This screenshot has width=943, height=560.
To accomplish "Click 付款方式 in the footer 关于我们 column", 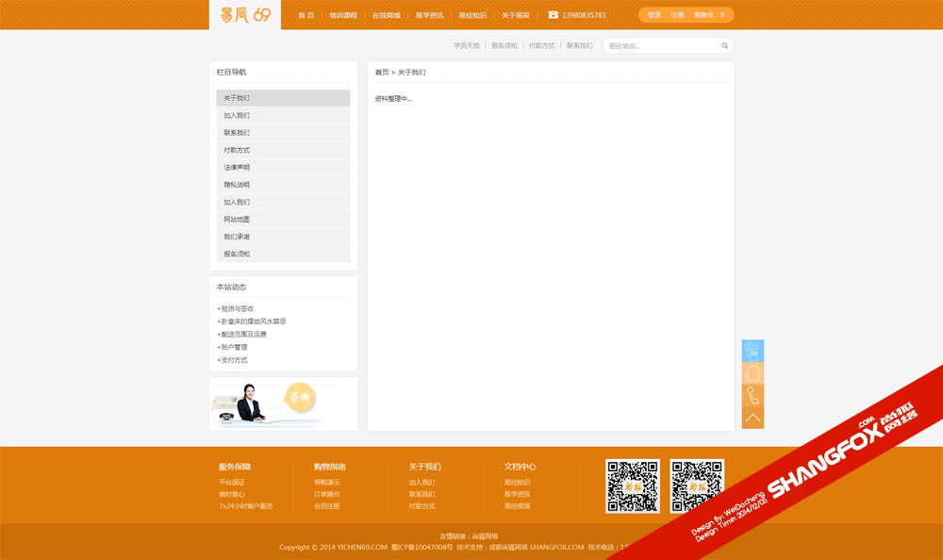I will pos(422,506).
